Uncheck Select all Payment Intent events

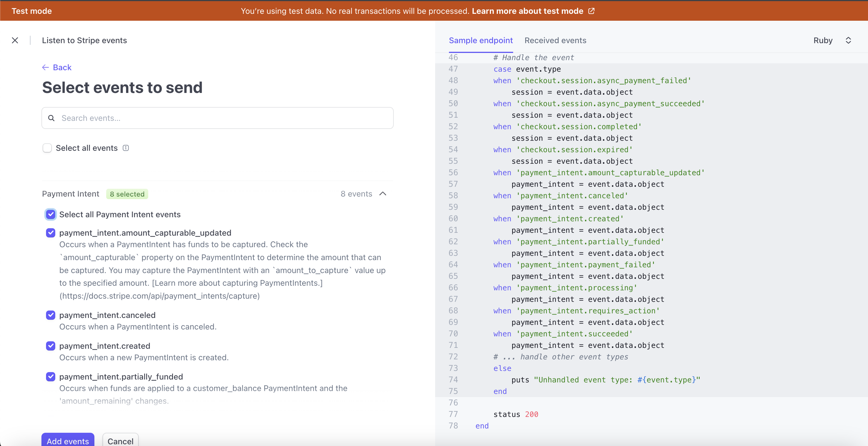tap(51, 215)
